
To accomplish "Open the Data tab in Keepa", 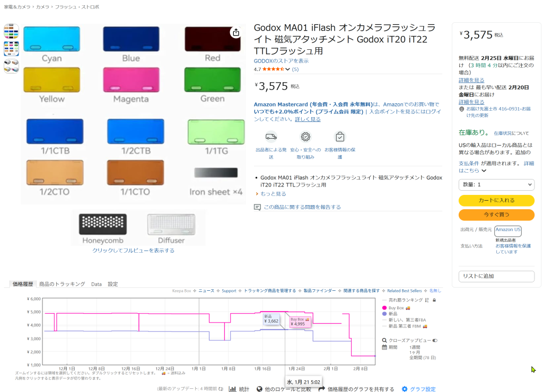I will point(96,284).
